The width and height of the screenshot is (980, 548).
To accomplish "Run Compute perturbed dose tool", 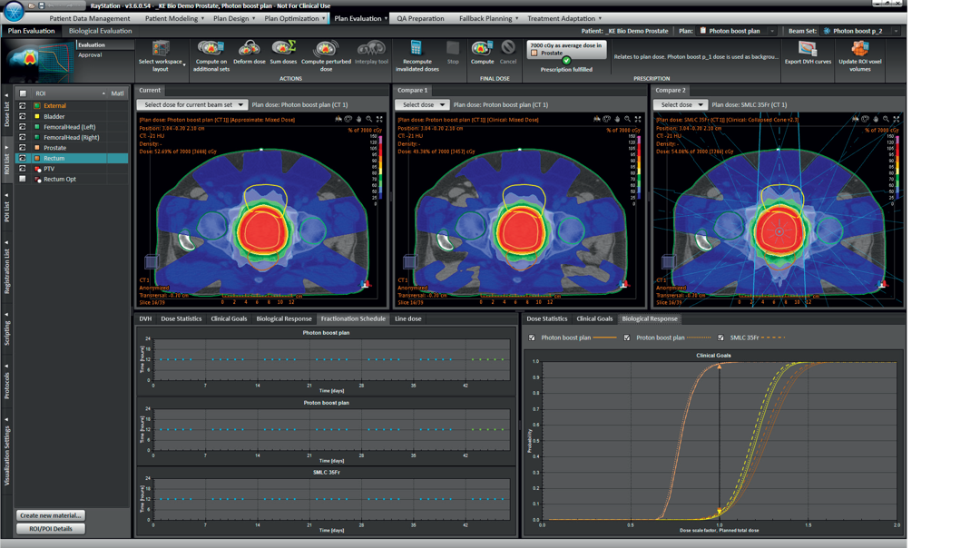I will 325,48.
